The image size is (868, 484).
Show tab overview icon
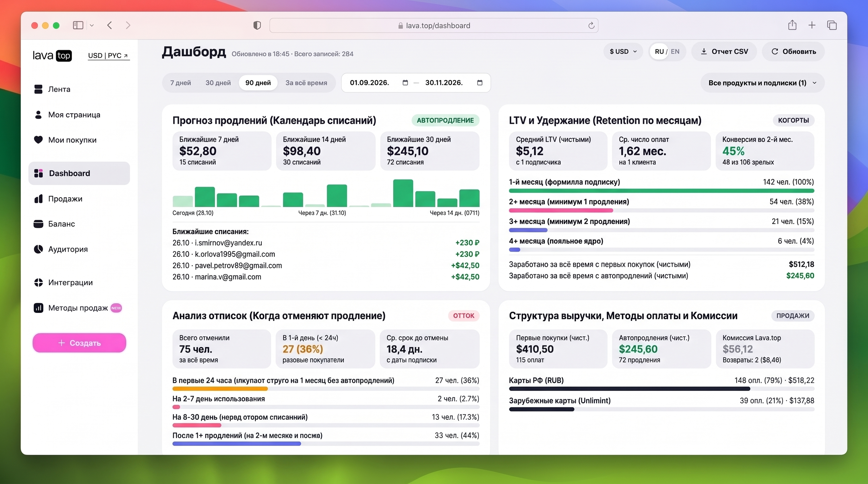[832, 25]
